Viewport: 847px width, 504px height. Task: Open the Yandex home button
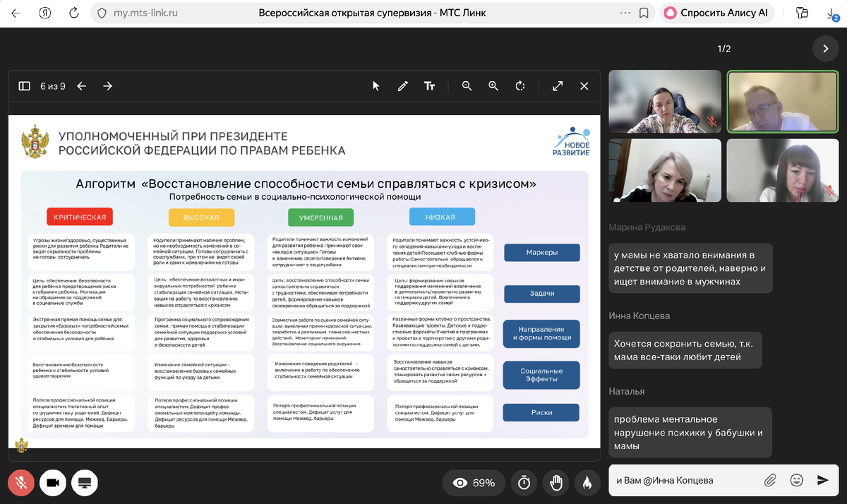(x=45, y=13)
